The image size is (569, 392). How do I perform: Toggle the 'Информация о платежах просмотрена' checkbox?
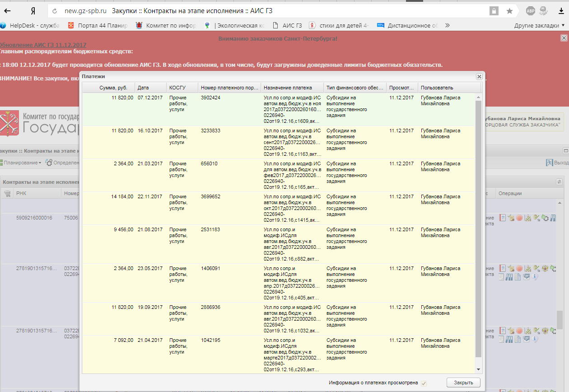(x=424, y=383)
